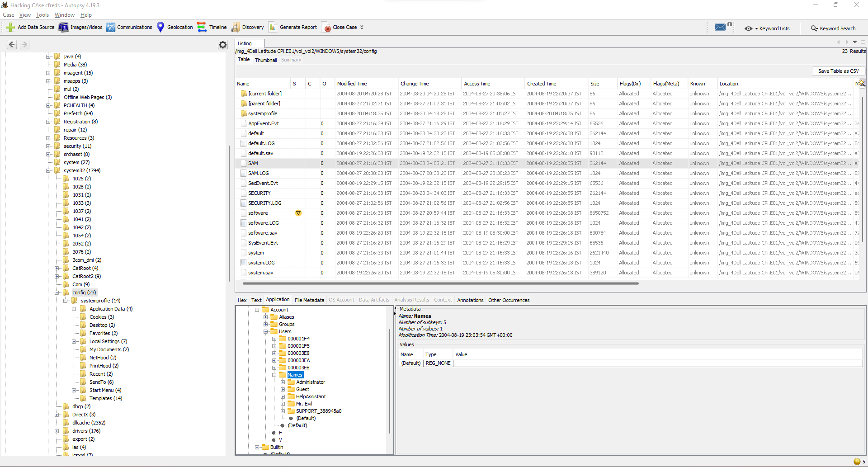
Task: Click the back navigation arrow
Action: click(x=12, y=44)
